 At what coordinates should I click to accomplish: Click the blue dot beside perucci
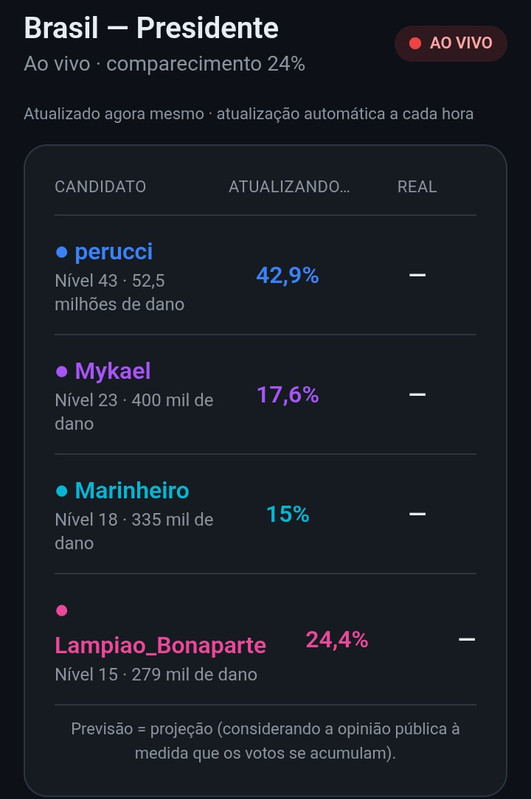tap(62, 252)
